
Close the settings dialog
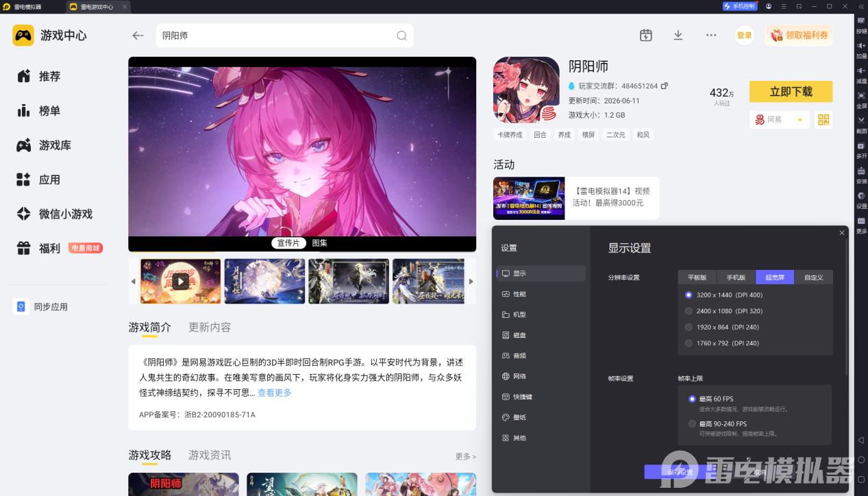842,233
